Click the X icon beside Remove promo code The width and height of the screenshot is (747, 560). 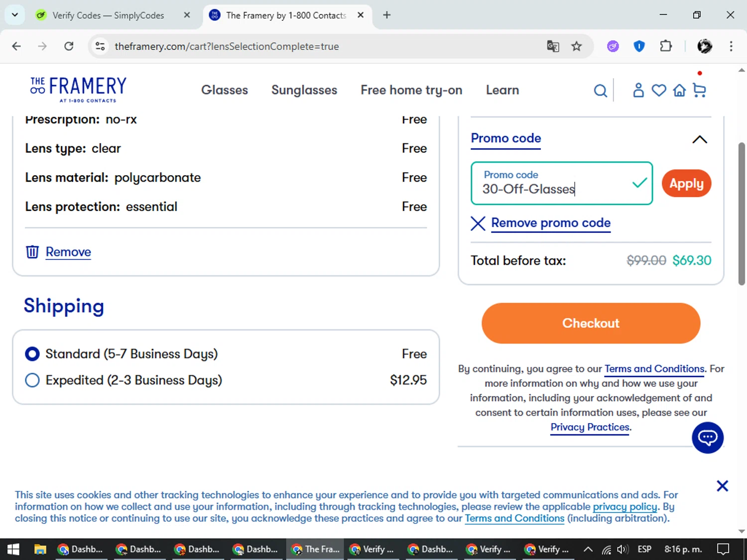[x=478, y=224]
